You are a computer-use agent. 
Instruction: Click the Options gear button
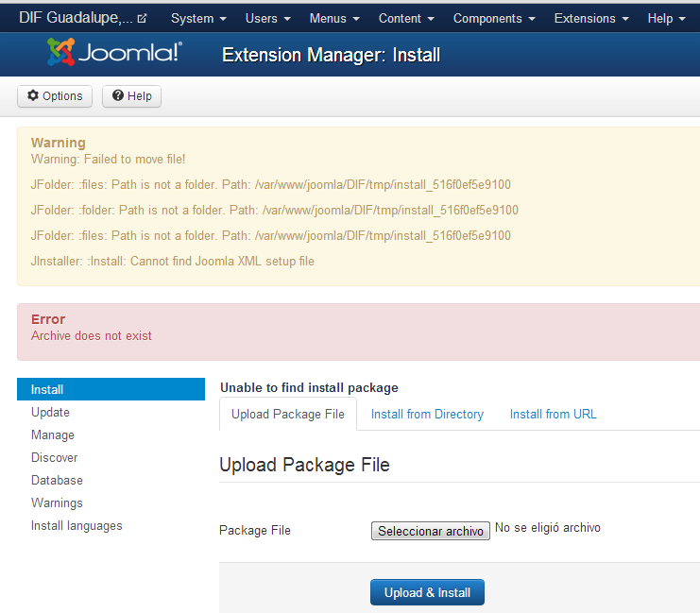click(x=55, y=96)
